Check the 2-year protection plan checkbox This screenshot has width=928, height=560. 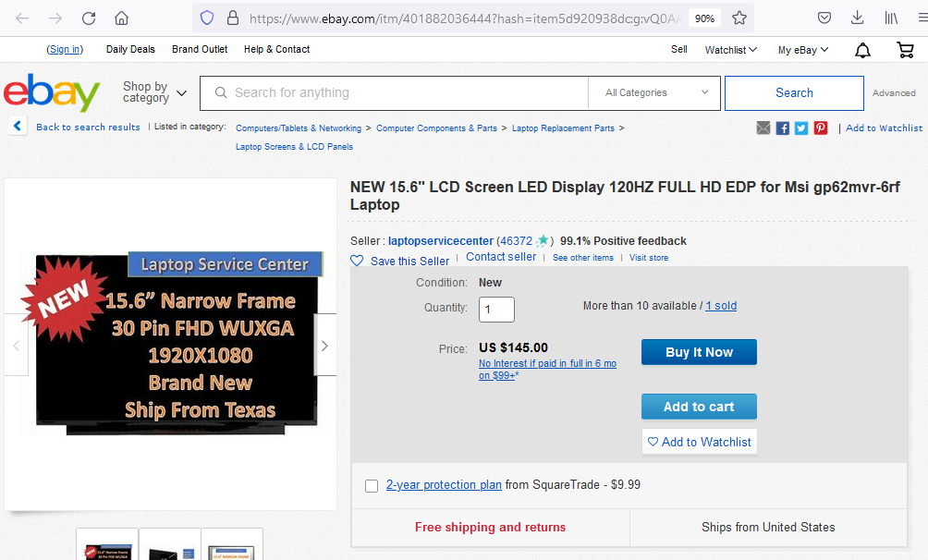(x=372, y=486)
